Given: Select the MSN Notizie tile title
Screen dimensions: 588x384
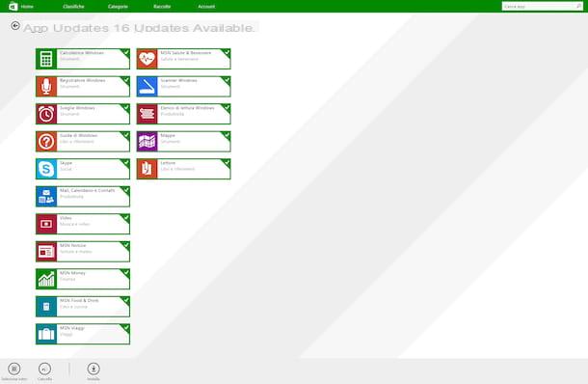Looking at the screenshot, I should [72, 245].
